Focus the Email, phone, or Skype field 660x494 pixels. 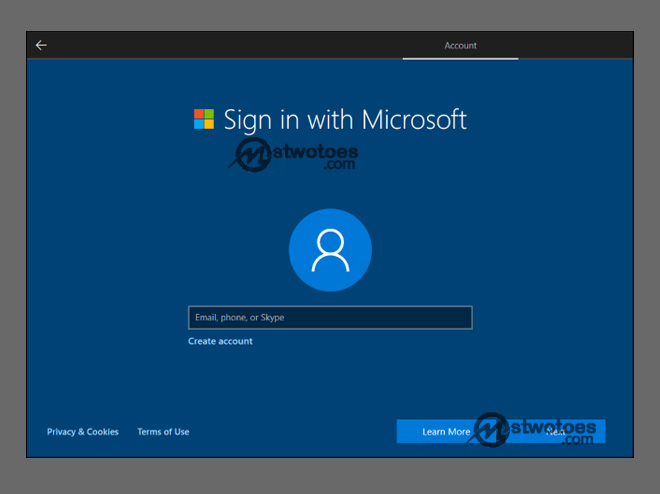point(330,318)
